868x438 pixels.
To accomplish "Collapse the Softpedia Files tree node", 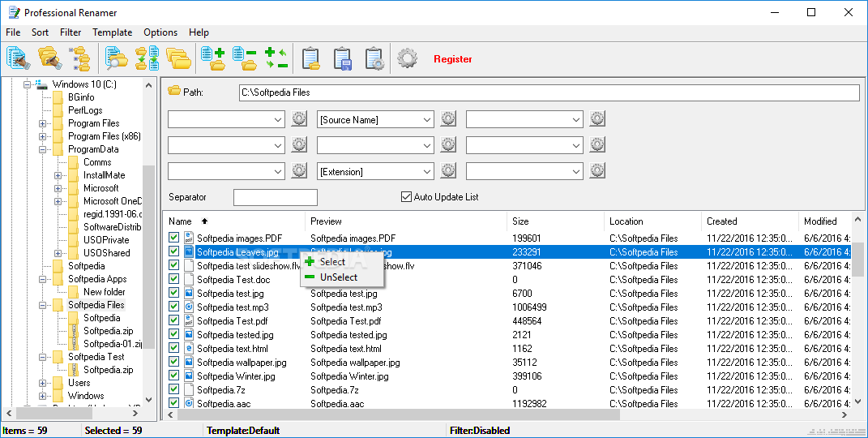I will pos(43,305).
